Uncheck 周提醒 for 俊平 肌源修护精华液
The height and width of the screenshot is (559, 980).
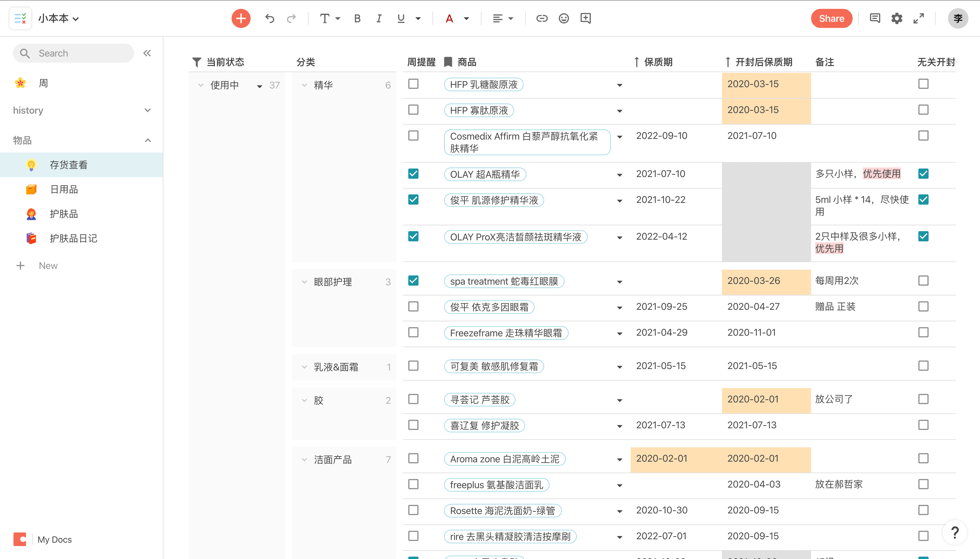pos(413,199)
